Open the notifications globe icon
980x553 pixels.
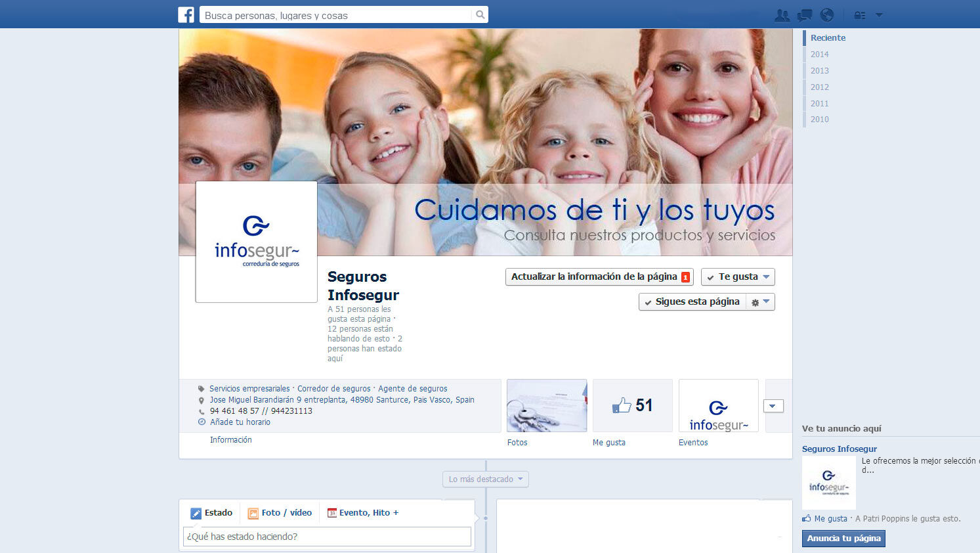point(827,15)
